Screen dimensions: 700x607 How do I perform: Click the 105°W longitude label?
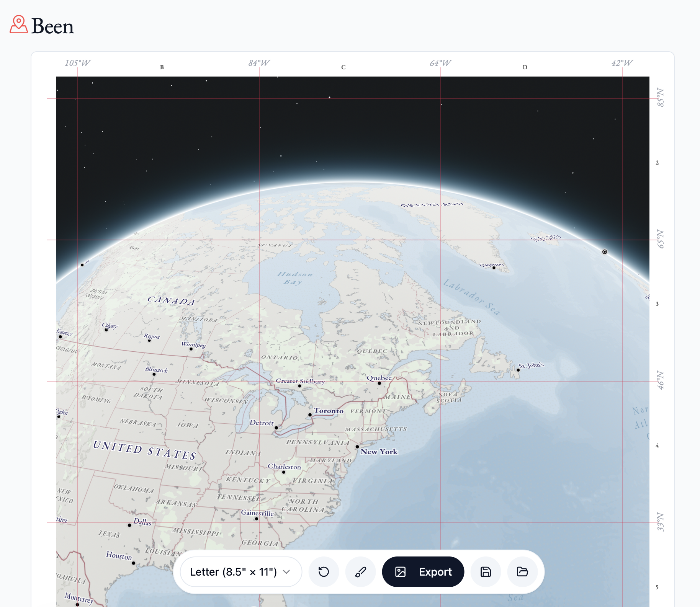click(x=78, y=63)
